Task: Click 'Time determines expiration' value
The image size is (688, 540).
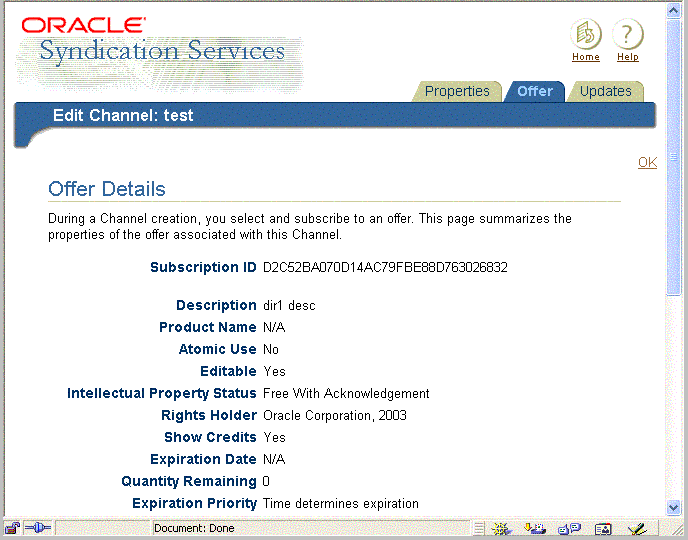Action: click(341, 503)
